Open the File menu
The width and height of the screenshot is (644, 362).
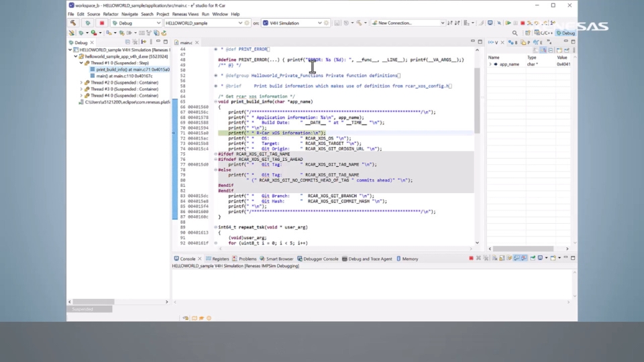[71, 14]
